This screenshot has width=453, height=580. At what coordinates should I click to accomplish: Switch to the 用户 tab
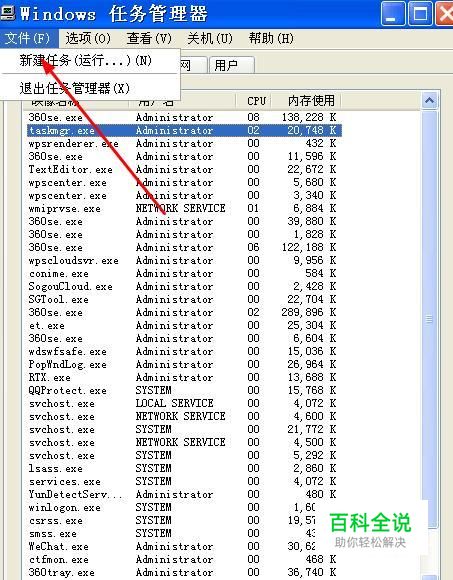click(x=231, y=65)
